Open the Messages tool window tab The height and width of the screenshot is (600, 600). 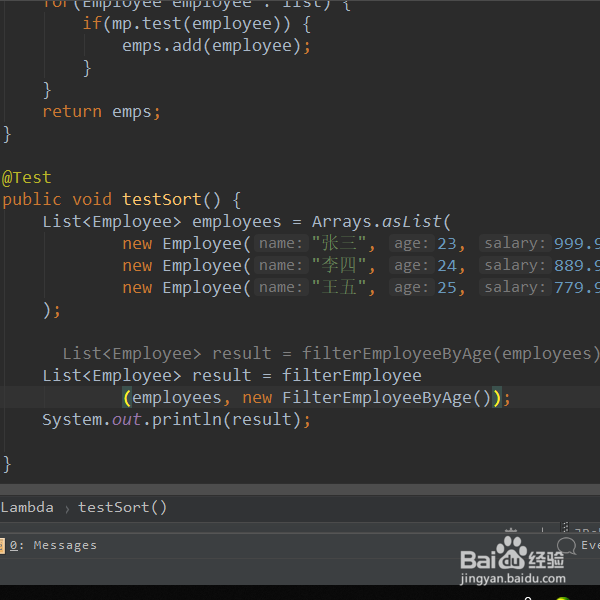pyautogui.click(x=54, y=545)
